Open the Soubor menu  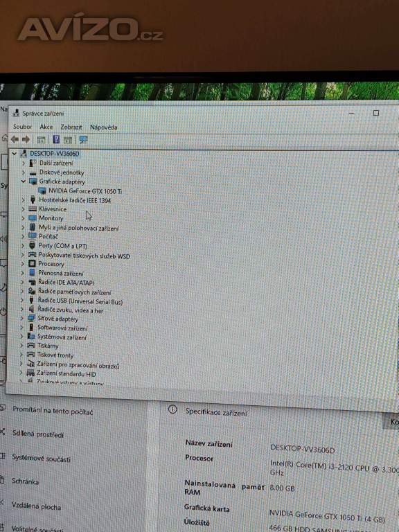[22, 127]
